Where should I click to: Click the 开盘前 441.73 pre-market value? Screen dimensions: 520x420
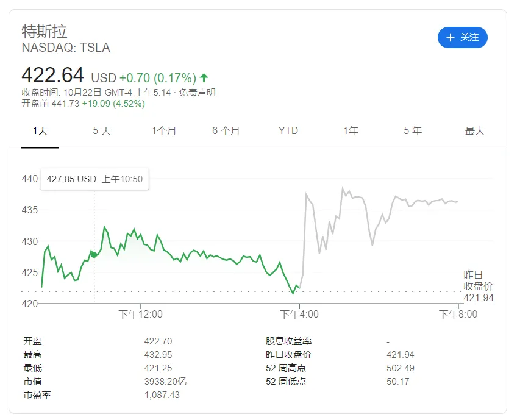(x=51, y=104)
